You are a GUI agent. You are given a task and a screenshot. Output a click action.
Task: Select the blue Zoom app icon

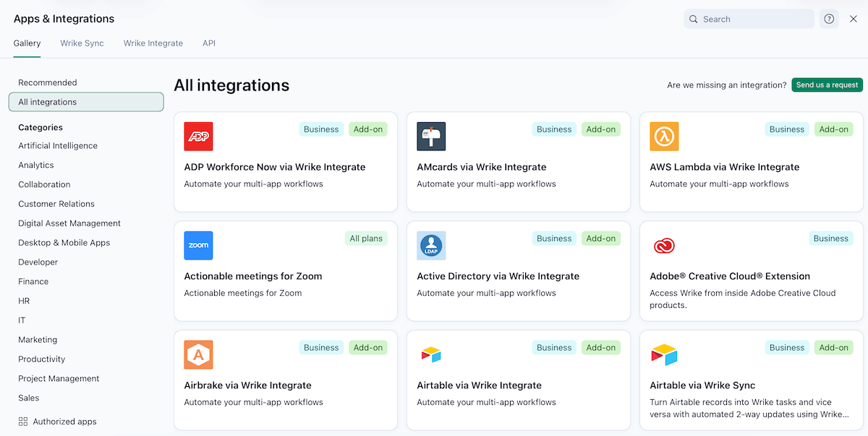198,245
